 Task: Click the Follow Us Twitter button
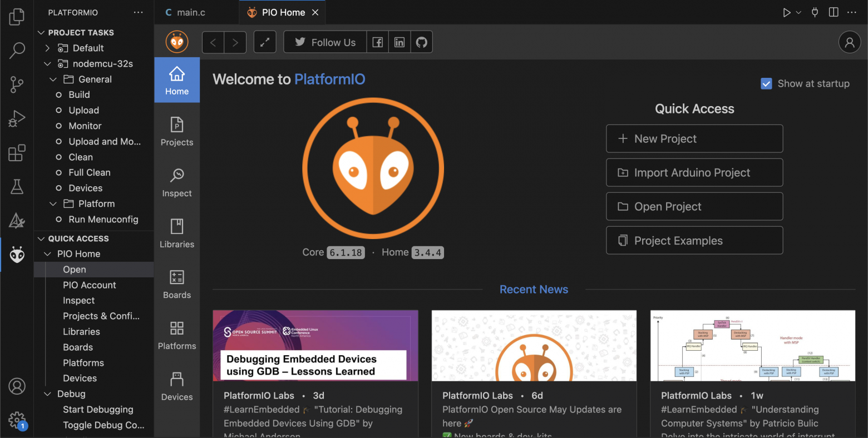click(x=325, y=42)
